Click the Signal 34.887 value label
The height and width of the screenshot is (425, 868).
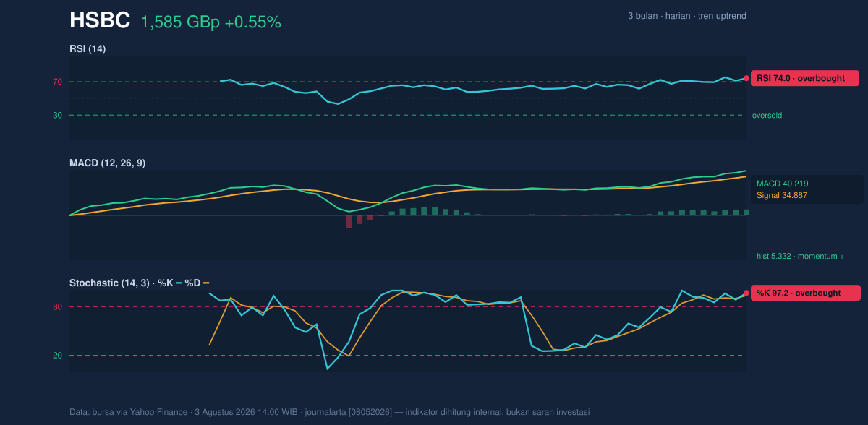[782, 195]
